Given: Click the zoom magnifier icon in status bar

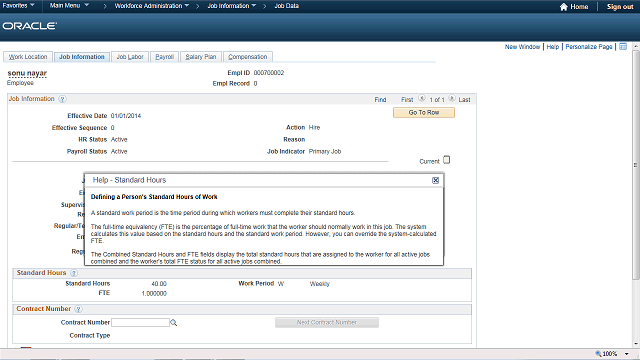Looking at the screenshot, I should pos(598,353).
